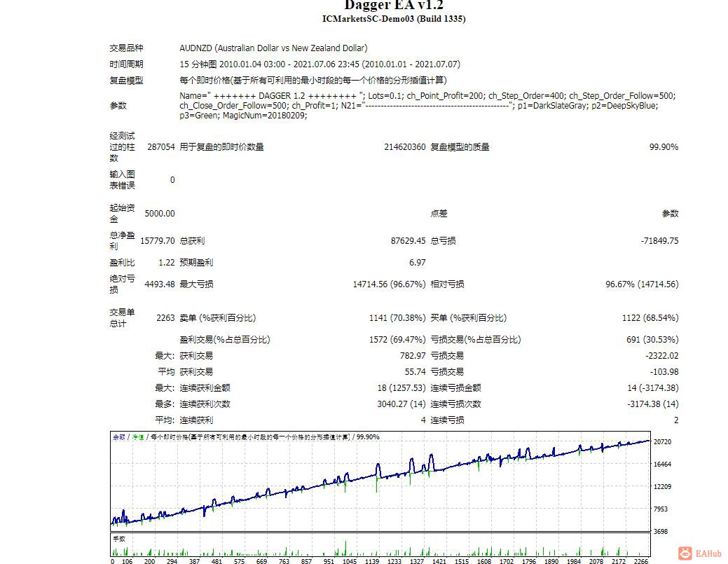Click the "买单 (%获利百分比)" label
728x564 pixels.
(x=469, y=318)
